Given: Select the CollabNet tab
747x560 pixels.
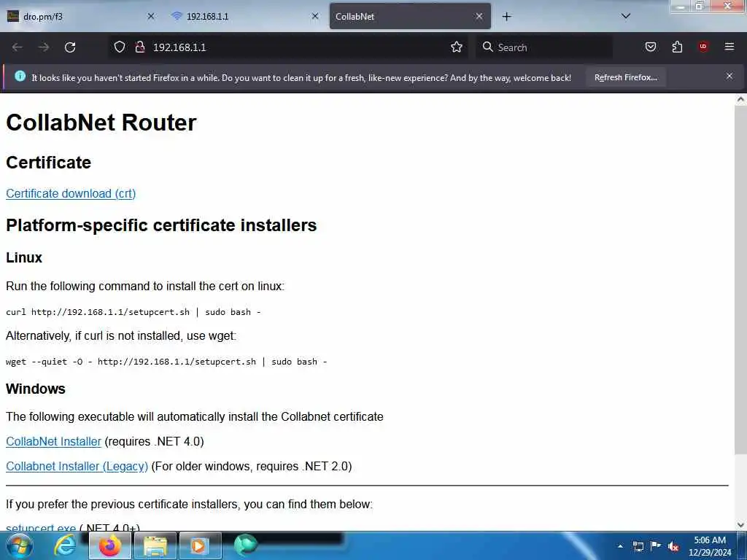Looking at the screenshot, I should click(410, 16).
